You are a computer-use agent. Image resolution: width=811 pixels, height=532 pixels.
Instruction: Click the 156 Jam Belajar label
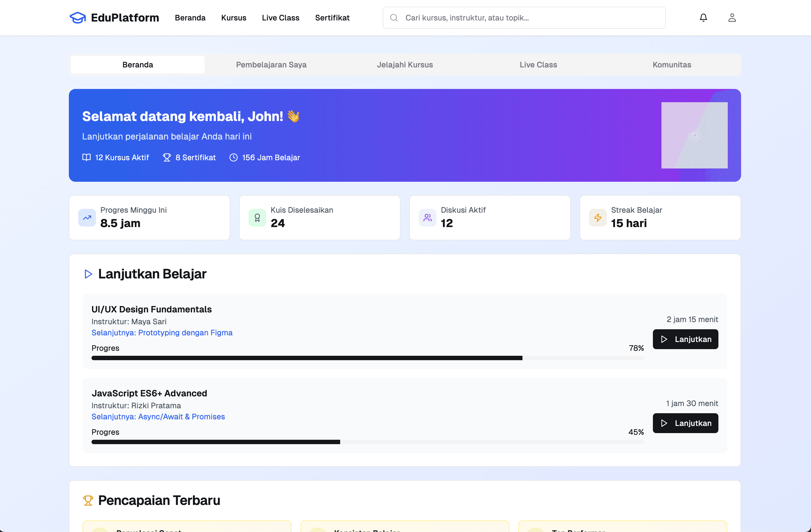(x=271, y=157)
